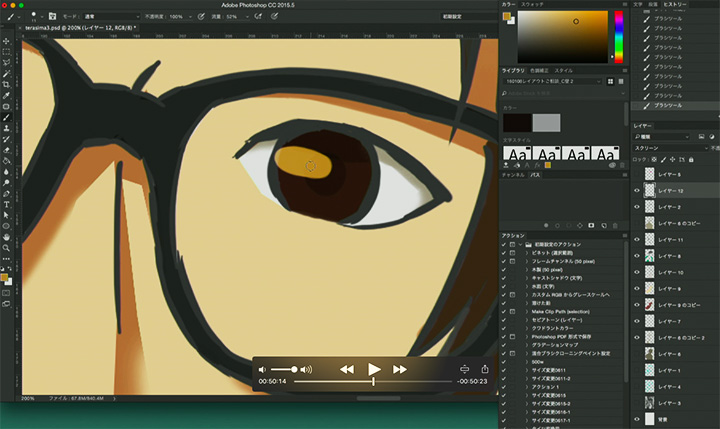Select the Dodge tool

pos(6,183)
